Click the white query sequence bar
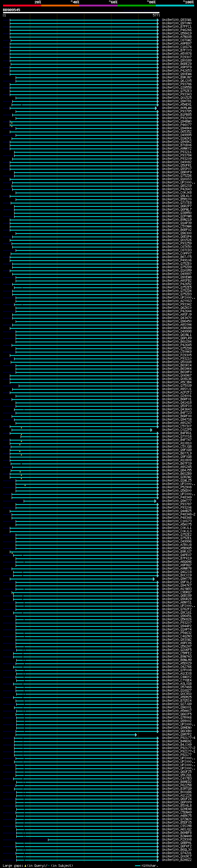 pyautogui.click(x=81, y=13)
